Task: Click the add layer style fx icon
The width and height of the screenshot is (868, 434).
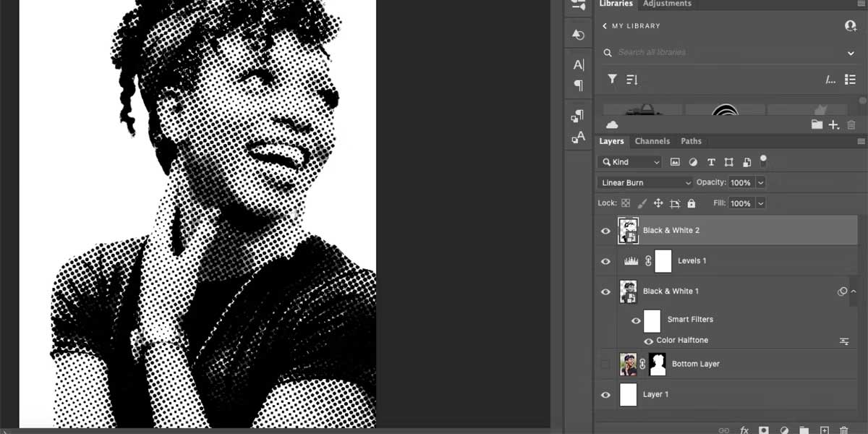Action: point(744,430)
